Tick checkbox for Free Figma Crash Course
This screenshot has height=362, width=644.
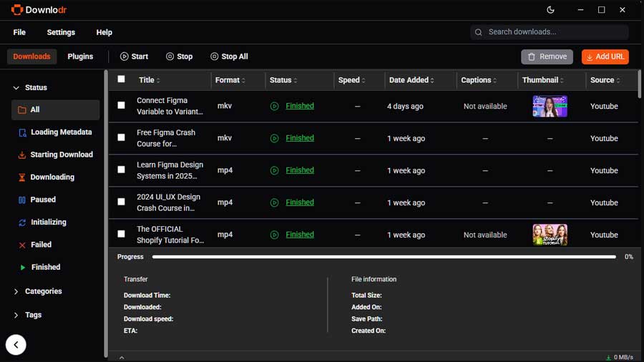pyautogui.click(x=121, y=137)
